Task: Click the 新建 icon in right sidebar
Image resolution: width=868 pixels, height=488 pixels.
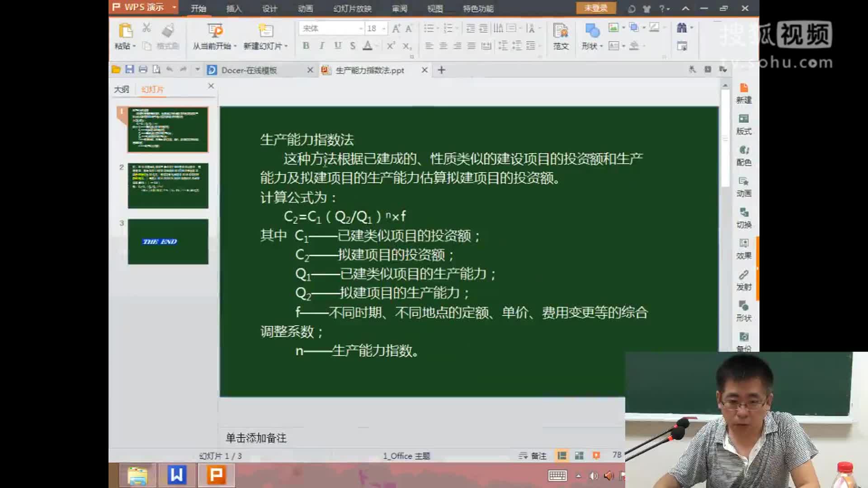Action: [744, 88]
